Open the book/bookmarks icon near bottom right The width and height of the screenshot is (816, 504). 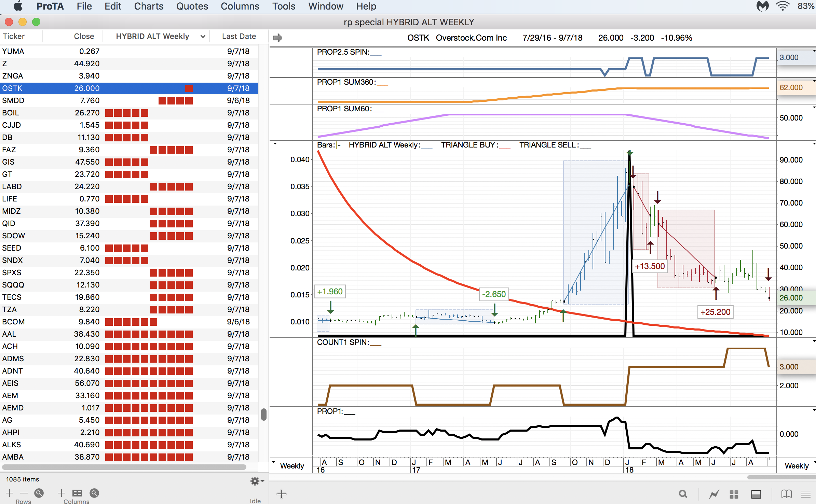pyautogui.click(x=786, y=493)
